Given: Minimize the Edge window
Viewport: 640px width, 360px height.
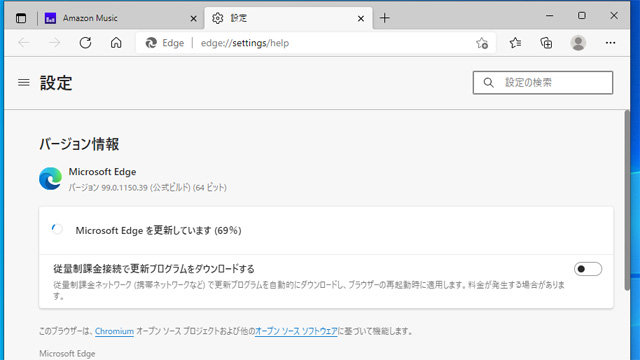Looking at the screenshot, I should click(x=550, y=16).
